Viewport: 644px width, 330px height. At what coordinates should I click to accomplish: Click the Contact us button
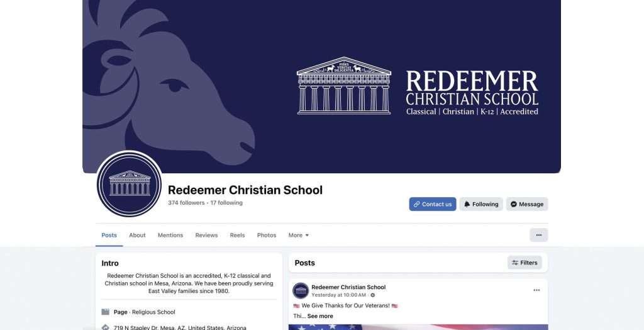tap(433, 204)
